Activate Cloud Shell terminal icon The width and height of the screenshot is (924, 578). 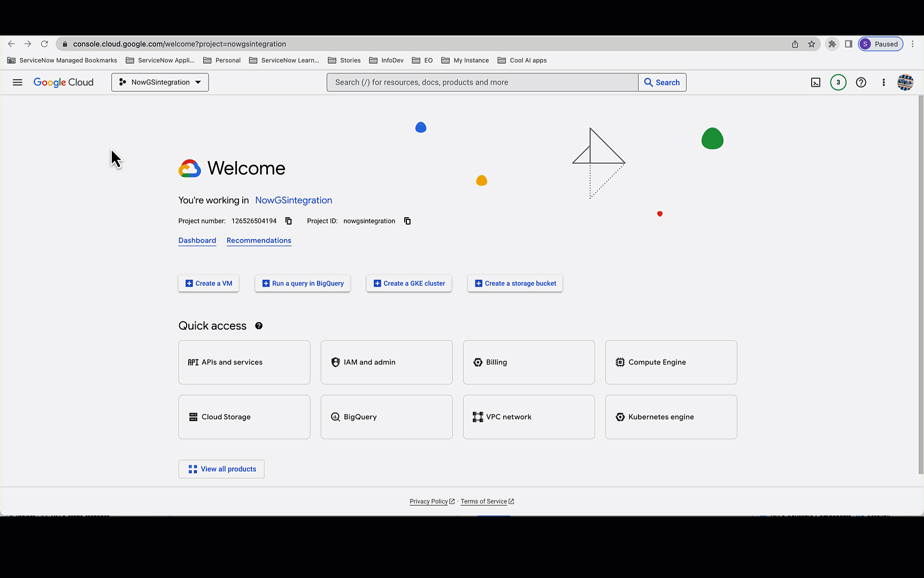click(x=815, y=82)
